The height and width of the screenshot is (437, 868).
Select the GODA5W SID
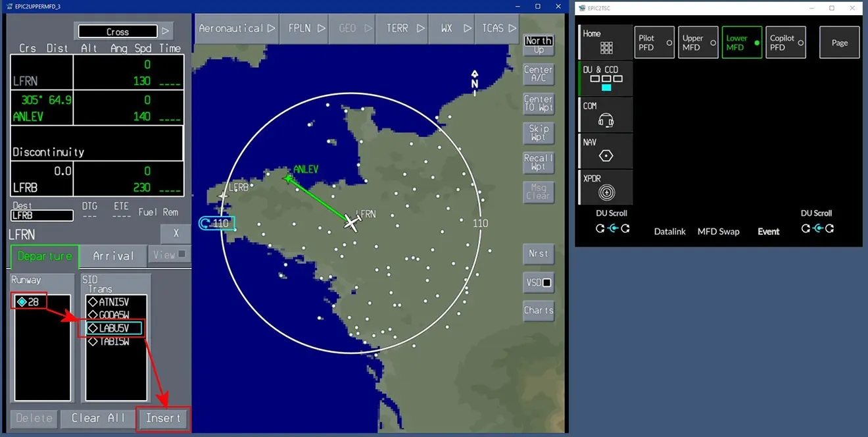pos(110,315)
